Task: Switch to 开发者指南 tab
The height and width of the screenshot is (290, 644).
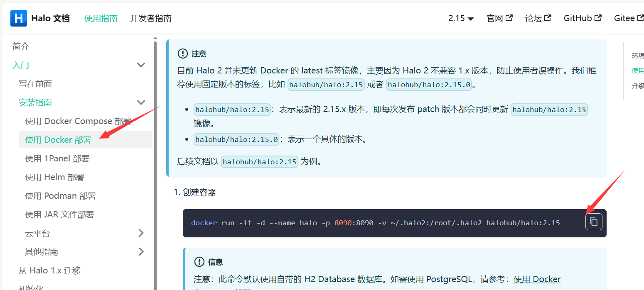Action: pos(151,18)
